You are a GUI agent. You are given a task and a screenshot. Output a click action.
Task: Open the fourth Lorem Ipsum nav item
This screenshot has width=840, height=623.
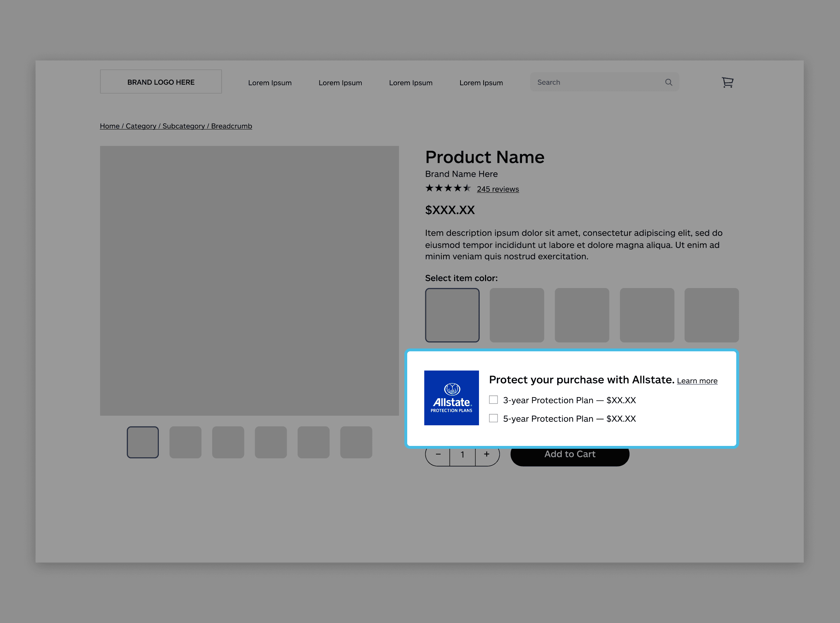coord(481,82)
